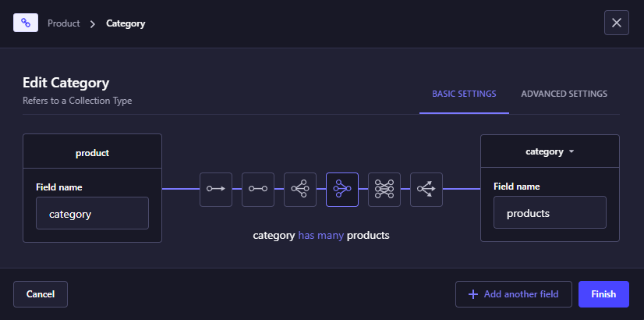This screenshot has width=644, height=320.
Task: Click the relation type icon in the header
Action: [26, 23]
